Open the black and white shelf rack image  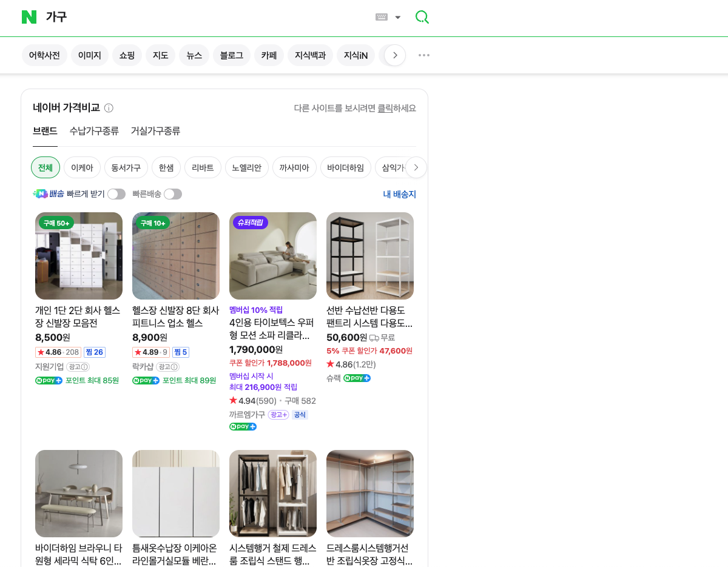coord(370,256)
